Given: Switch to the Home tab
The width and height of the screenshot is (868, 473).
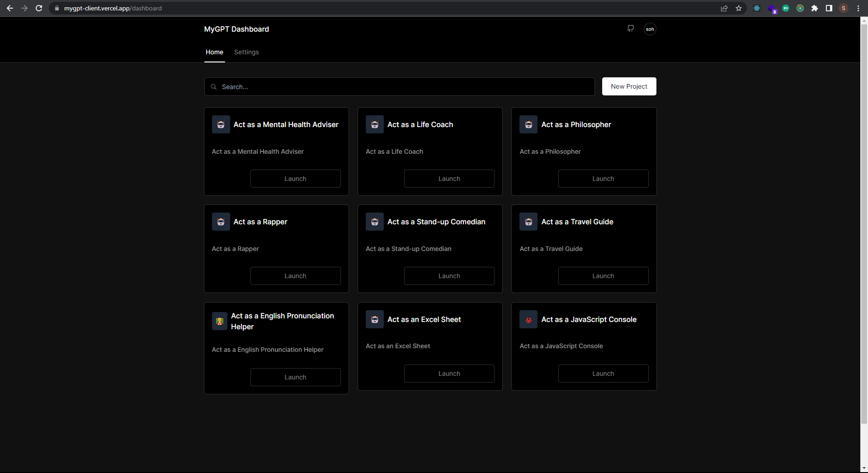Looking at the screenshot, I should click(x=214, y=52).
